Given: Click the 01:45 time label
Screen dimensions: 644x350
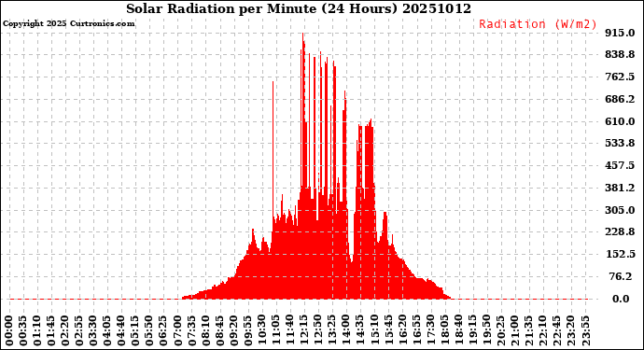Looking at the screenshot, I should [x=51, y=331].
